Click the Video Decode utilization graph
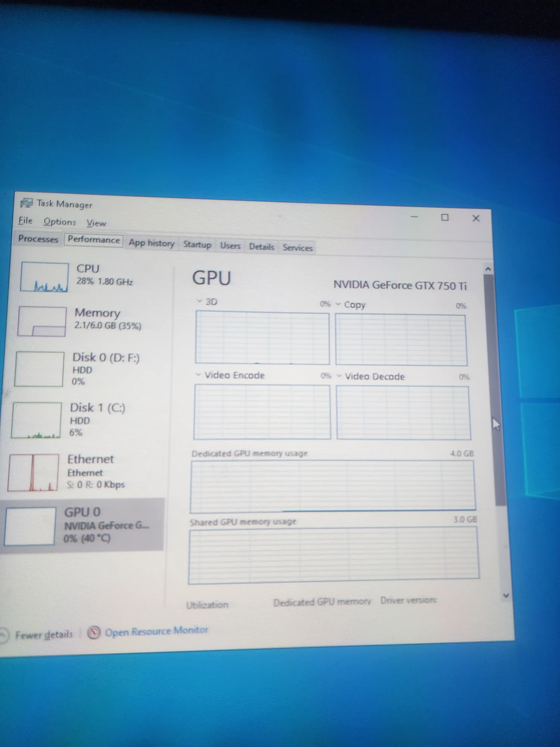The image size is (560, 747). point(403,413)
